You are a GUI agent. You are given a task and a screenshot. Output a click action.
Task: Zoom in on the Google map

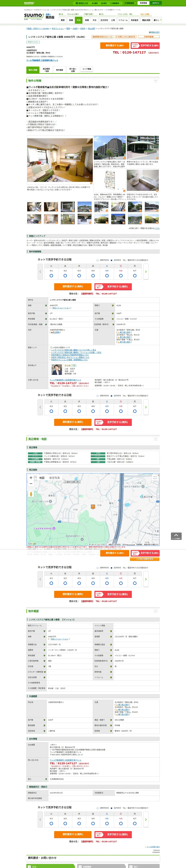[31, 478]
